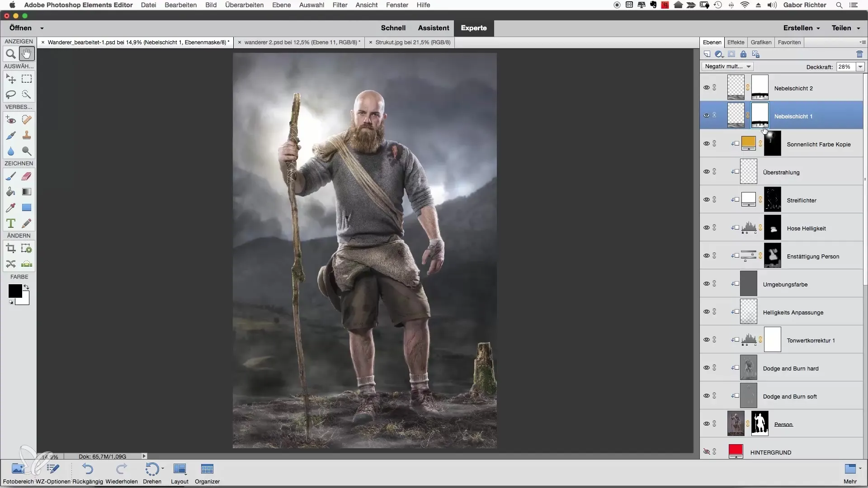
Task: Expand the status bar info arrow
Action: 144,456
